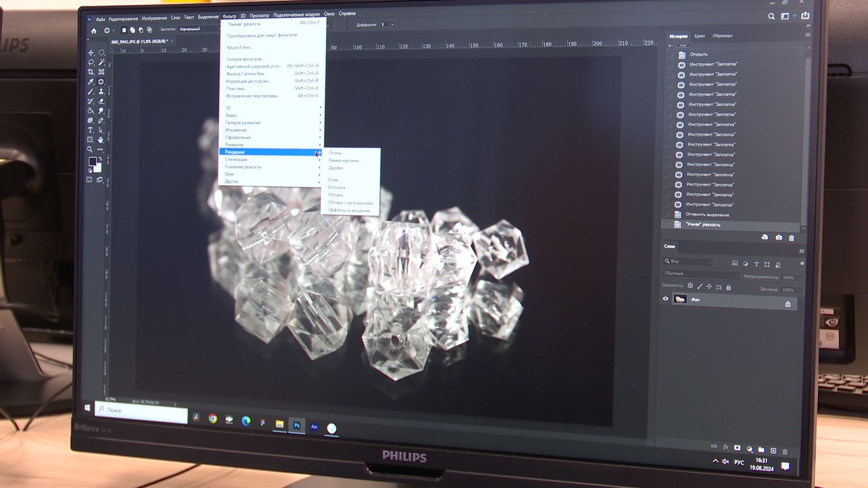
Task: Click the Галерея фильтров menu entry
Action: pos(245,59)
